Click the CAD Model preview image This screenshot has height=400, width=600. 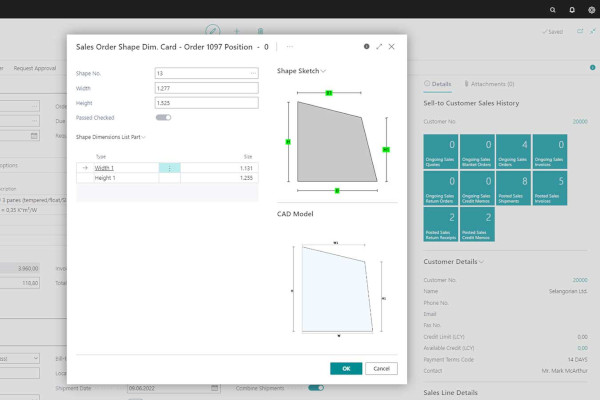point(338,289)
